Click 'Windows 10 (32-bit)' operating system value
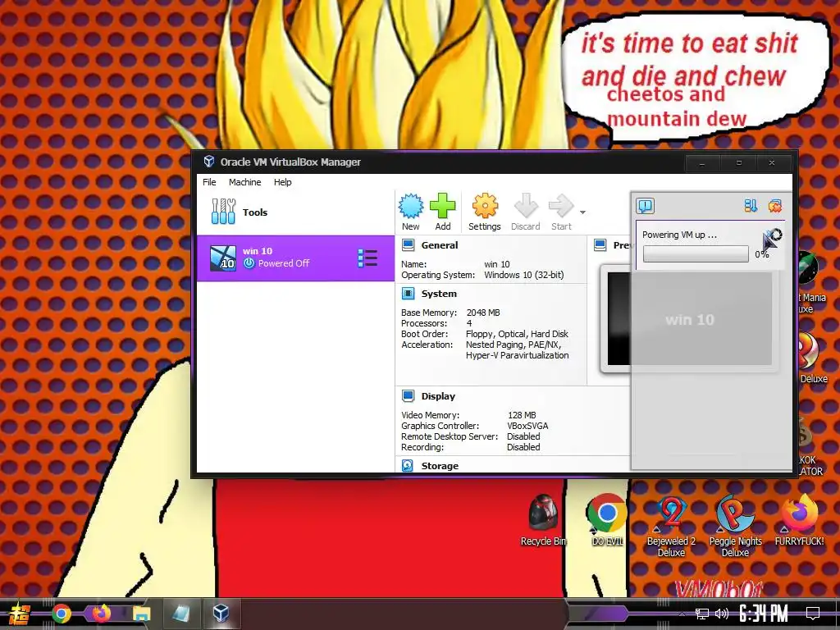This screenshot has height=630, width=840. (x=524, y=275)
